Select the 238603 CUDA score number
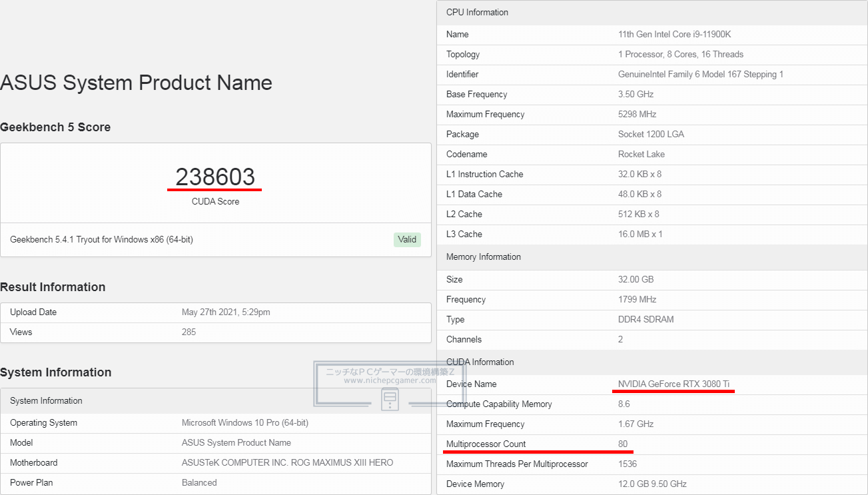Viewport: 868px width, 495px height. pyautogui.click(x=215, y=177)
